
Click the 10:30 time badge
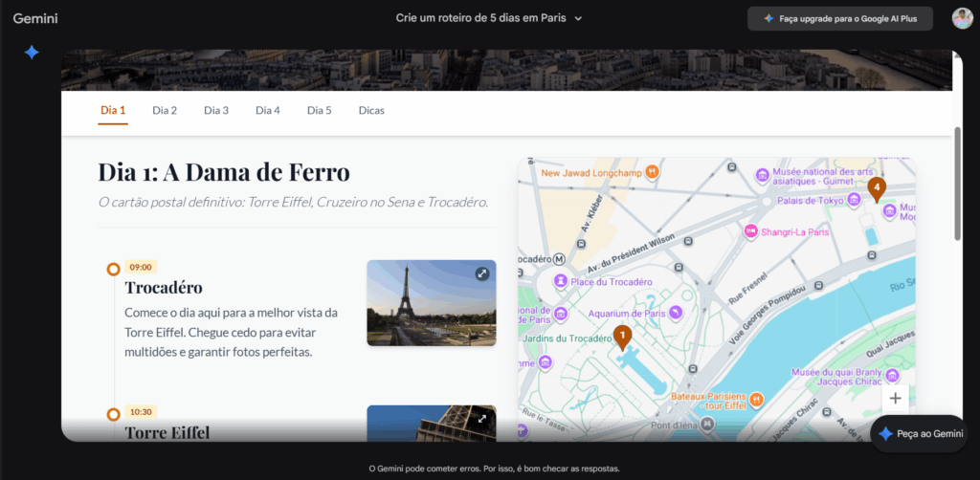pyautogui.click(x=141, y=412)
